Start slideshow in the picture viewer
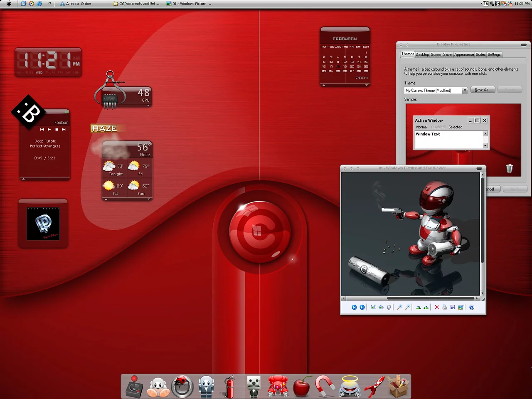The height and width of the screenshot is (399, 532). pyautogui.click(x=389, y=308)
